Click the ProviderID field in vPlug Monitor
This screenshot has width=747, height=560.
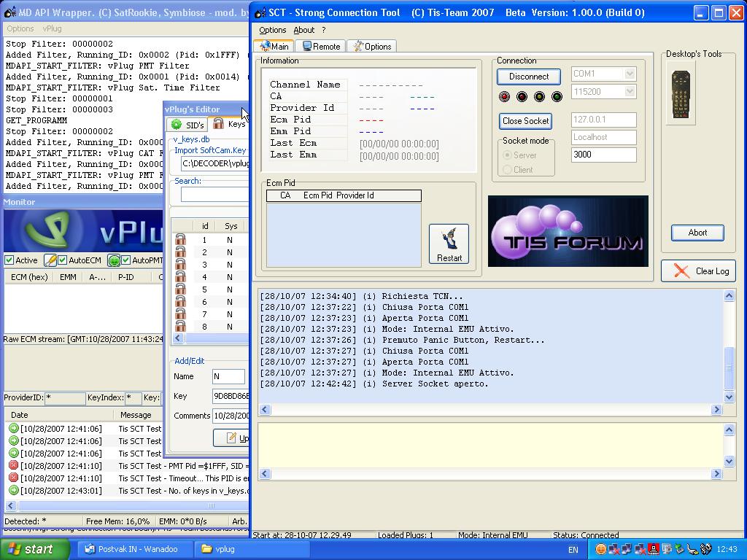[65, 397]
